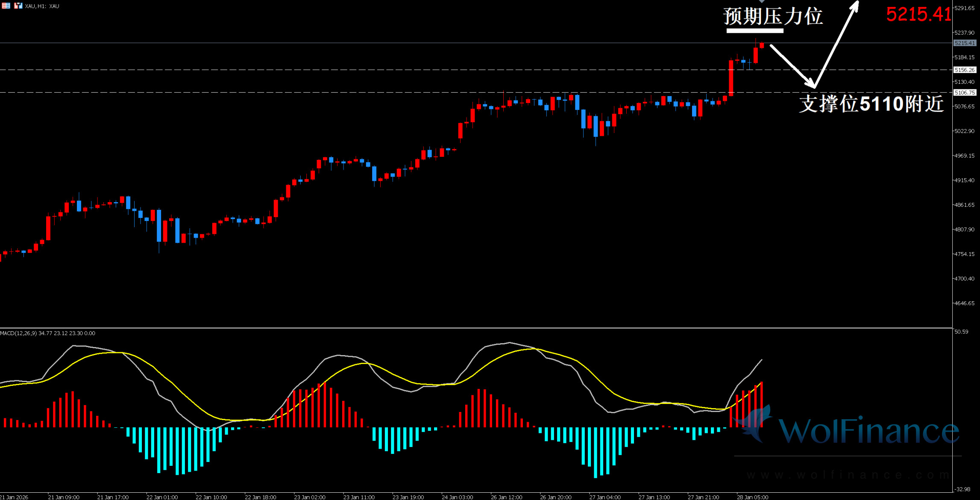This screenshot has width=980, height=500.
Task: Click the white underline below 预期压力位
Action: pyautogui.click(x=755, y=31)
